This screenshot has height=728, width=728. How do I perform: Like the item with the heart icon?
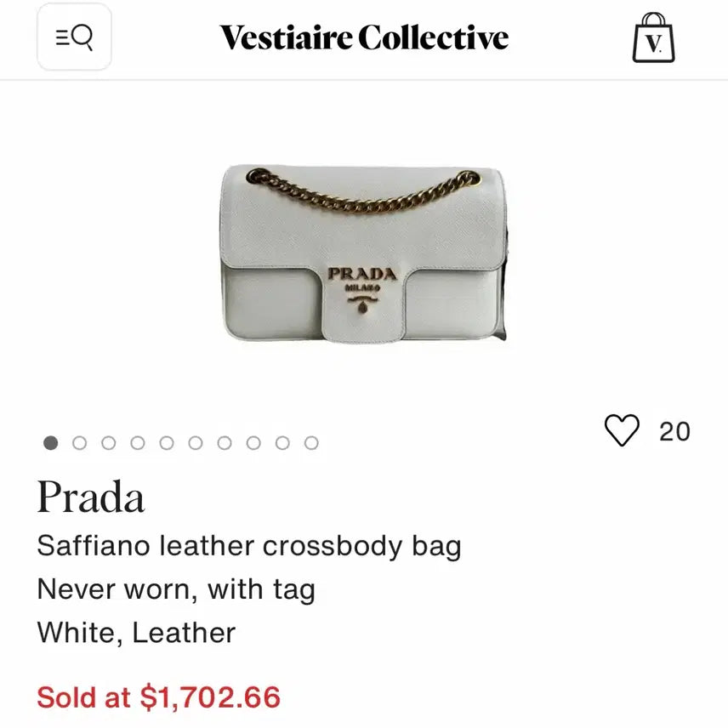[621, 430]
